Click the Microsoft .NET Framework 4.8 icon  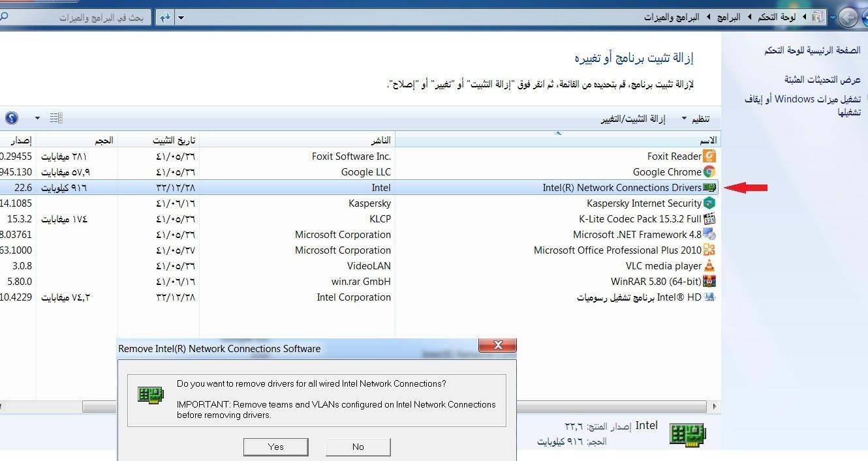(x=709, y=235)
